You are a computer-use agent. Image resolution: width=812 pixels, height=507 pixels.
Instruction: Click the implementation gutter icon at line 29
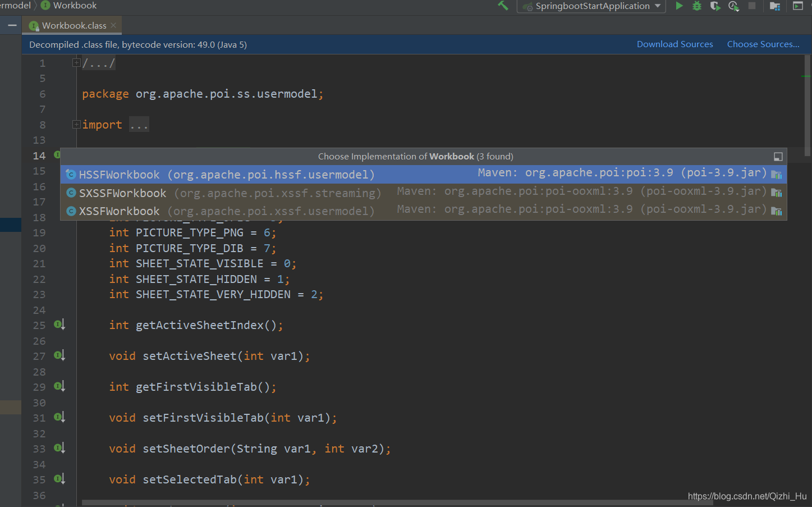pos(59,386)
